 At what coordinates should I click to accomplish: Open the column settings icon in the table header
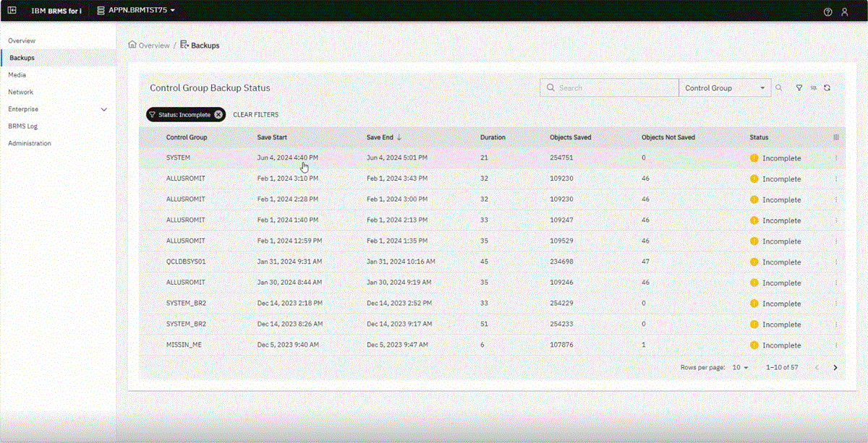pyautogui.click(x=836, y=137)
